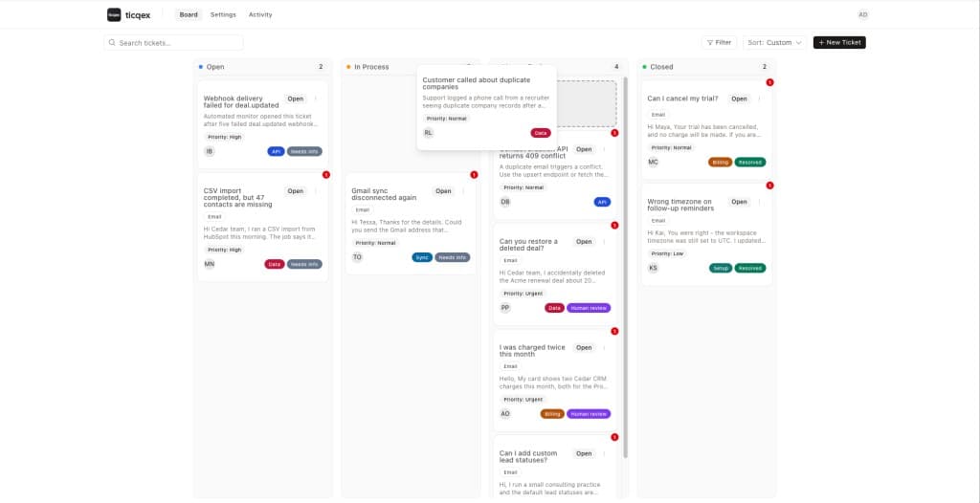
Task: Open more options on restore deleted deal ticket
Action: 604,242
